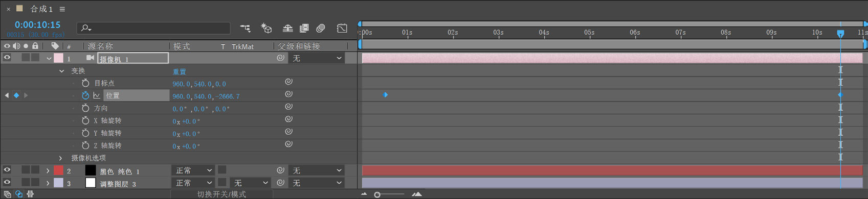Open blend mode dropdown for 黑色 纯色 1
868x199 pixels.
pyautogui.click(x=193, y=170)
